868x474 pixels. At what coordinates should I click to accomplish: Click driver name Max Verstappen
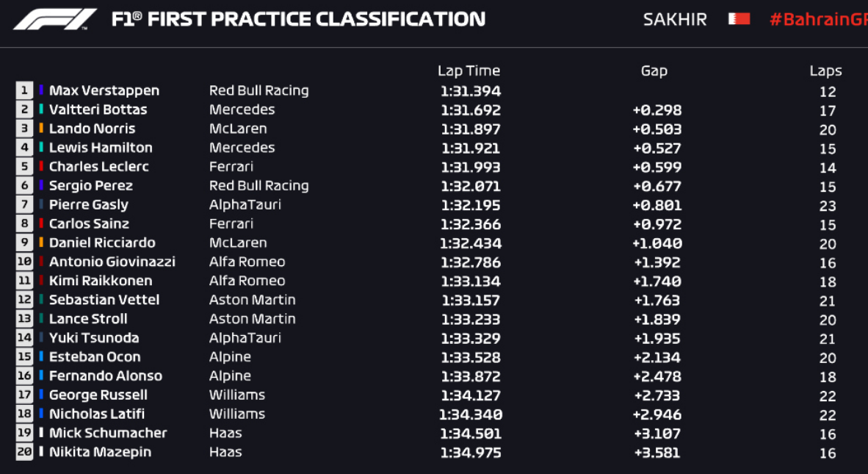[x=104, y=90]
